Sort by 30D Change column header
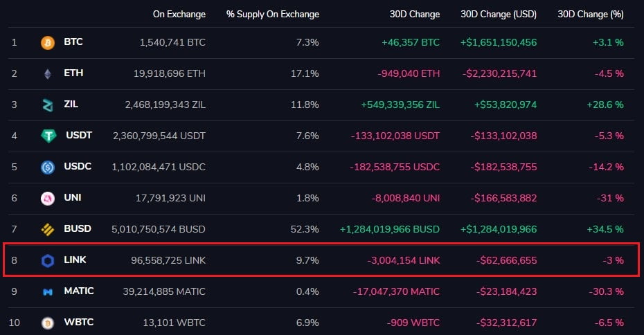The height and width of the screenshot is (335, 644). click(415, 14)
